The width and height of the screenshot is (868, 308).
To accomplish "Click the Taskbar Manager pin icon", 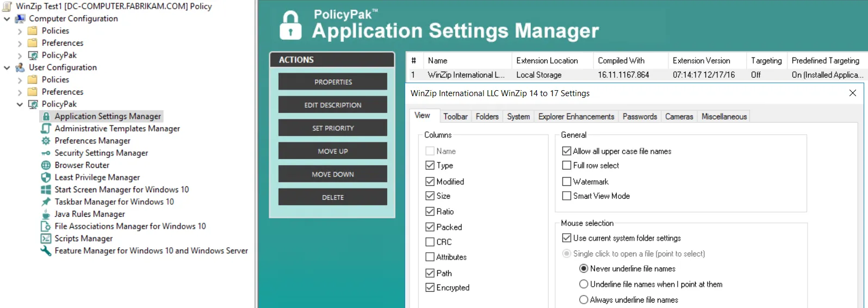I will (46, 202).
